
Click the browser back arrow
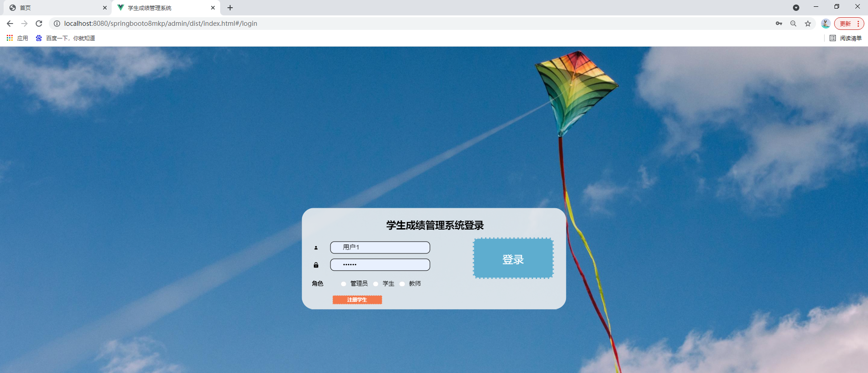tap(10, 24)
